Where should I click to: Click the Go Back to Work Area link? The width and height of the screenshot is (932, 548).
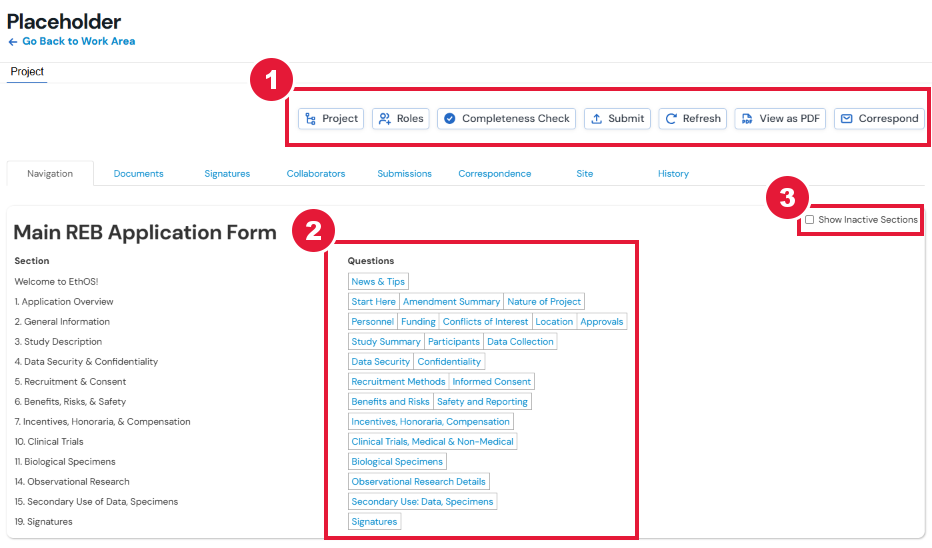(78, 41)
